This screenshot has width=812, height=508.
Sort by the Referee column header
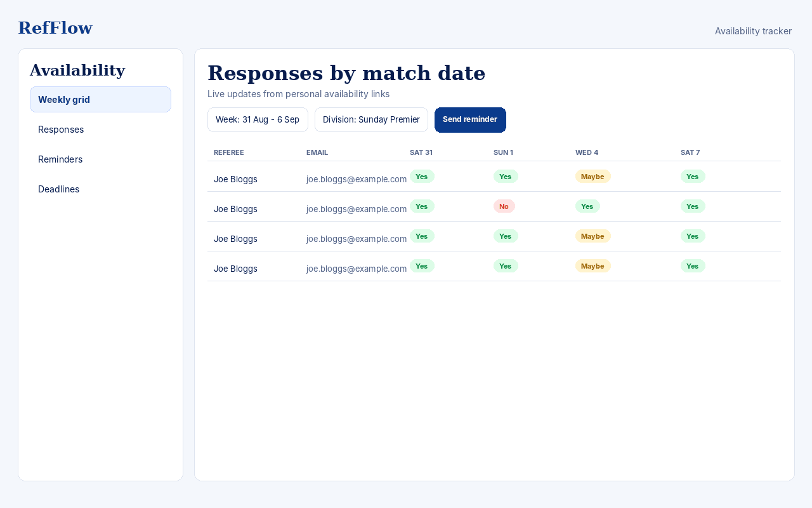tap(229, 152)
